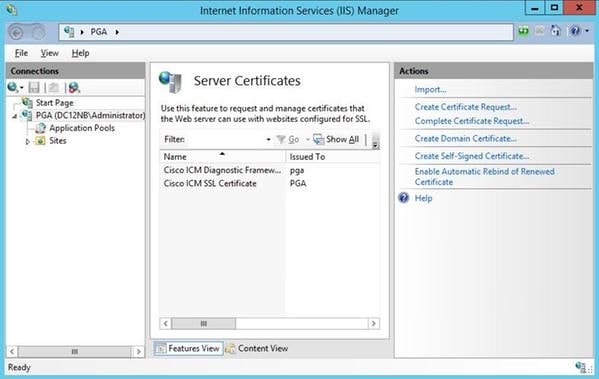Click right arrow of certificate list scrollbar
Viewport: 599px width, 379px height.
[374, 324]
